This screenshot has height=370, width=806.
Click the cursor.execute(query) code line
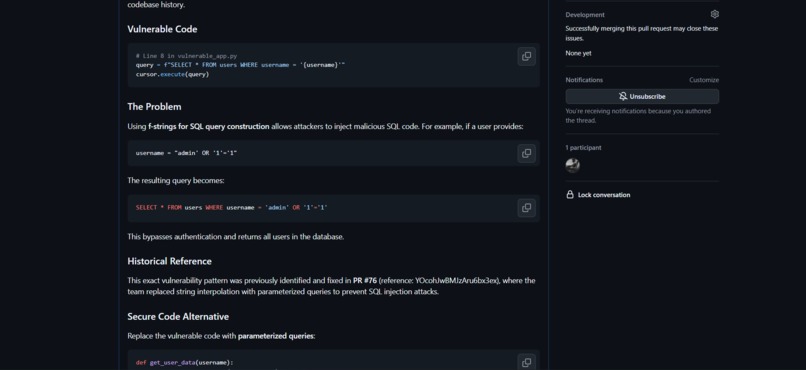[172, 75]
